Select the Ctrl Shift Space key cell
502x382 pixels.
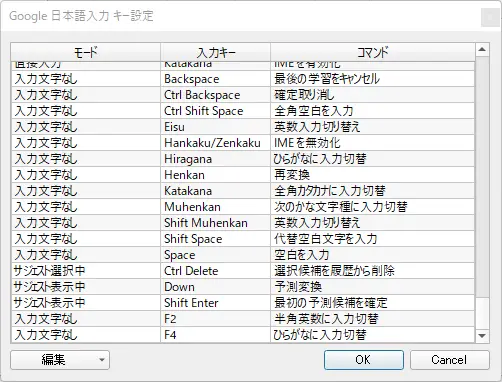point(215,111)
